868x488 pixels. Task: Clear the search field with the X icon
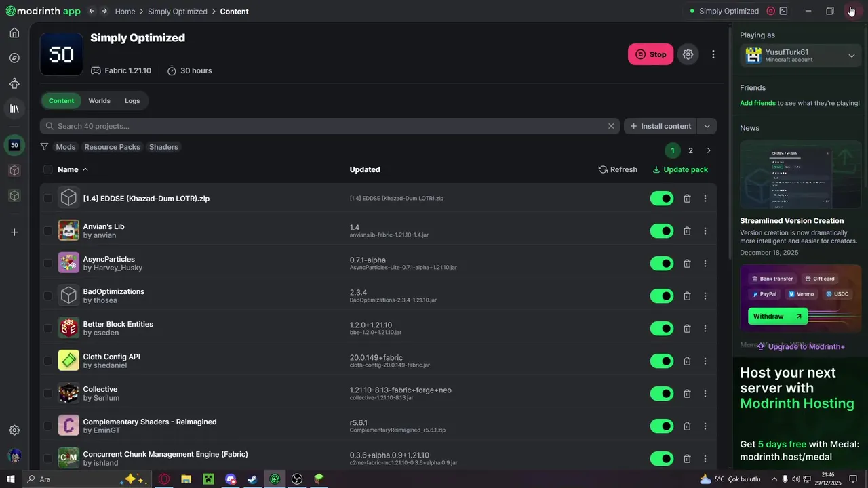pos(611,126)
